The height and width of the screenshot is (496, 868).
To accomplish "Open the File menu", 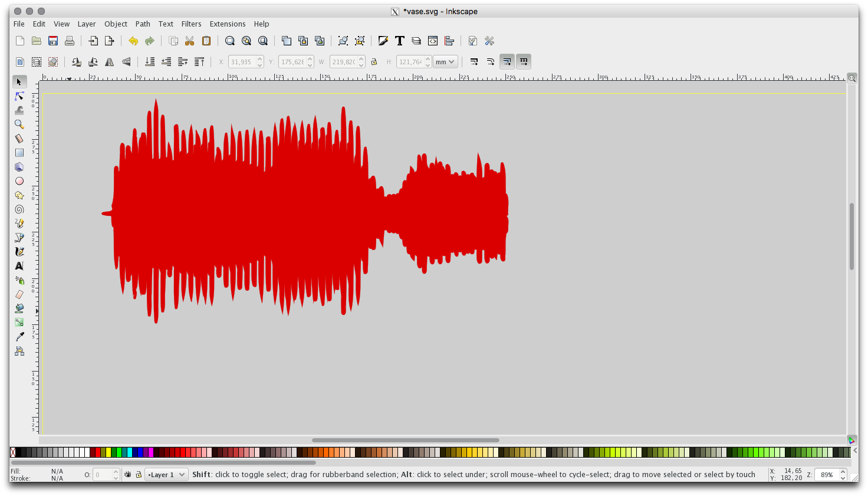I will click(x=19, y=24).
